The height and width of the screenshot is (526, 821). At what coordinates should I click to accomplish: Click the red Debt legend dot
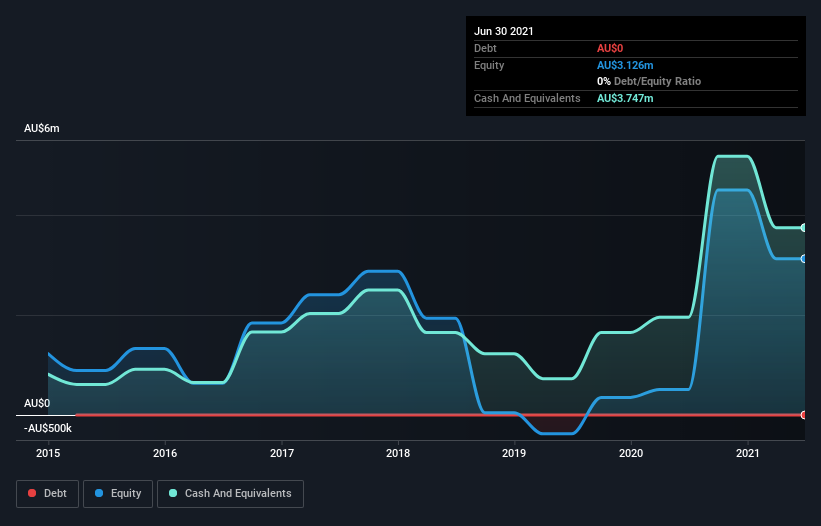32,493
